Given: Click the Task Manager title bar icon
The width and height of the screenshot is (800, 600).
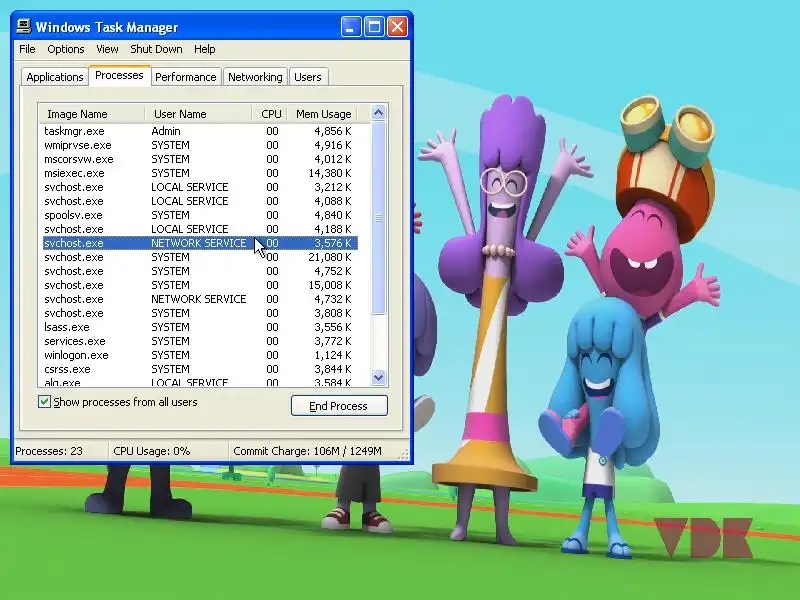Looking at the screenshot, I should [x=23, y=26].
